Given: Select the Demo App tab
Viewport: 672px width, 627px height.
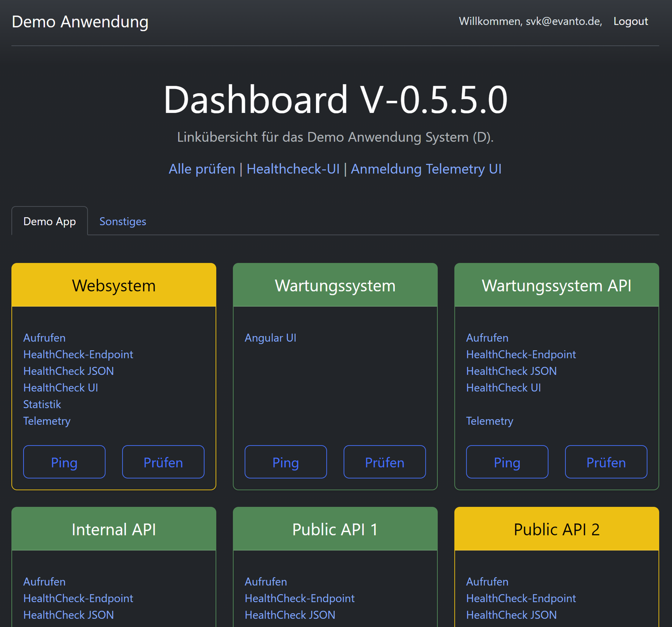Looking at the screenshot, I should [x=50, y=221].
